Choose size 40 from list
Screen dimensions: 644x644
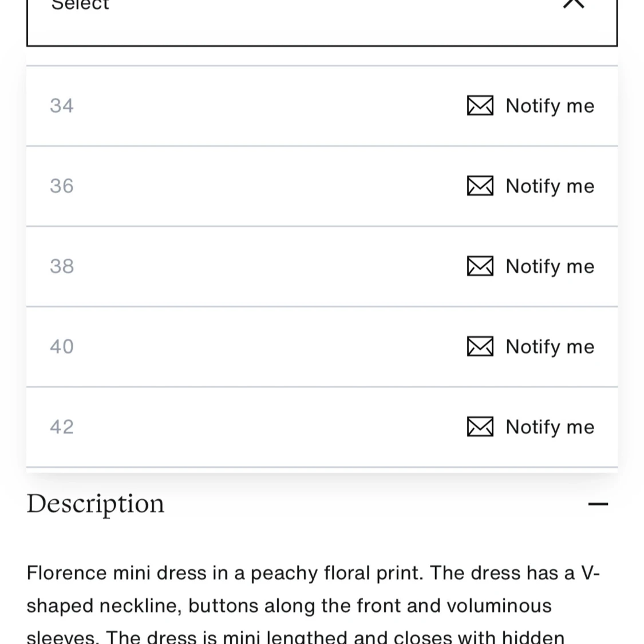click(x=62, y=346)
